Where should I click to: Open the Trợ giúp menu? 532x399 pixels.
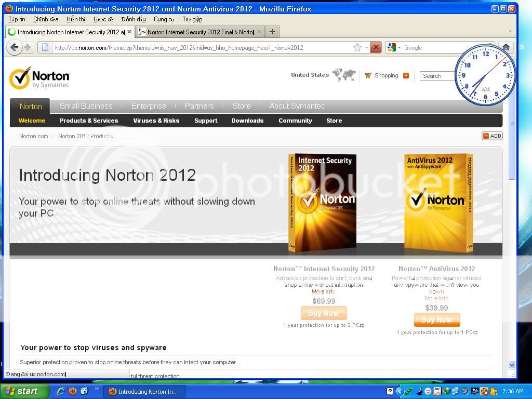tap(192, 19)
